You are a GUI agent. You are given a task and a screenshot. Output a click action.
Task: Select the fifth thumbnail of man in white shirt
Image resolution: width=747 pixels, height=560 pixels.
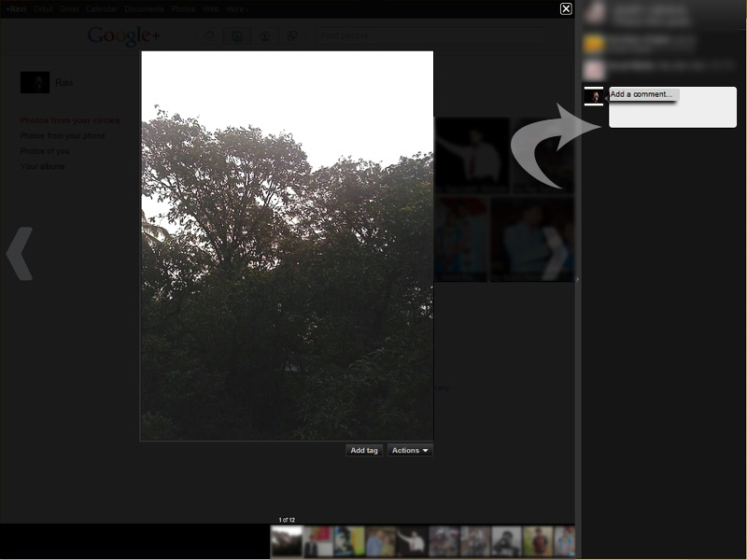[x=412, y=541]
